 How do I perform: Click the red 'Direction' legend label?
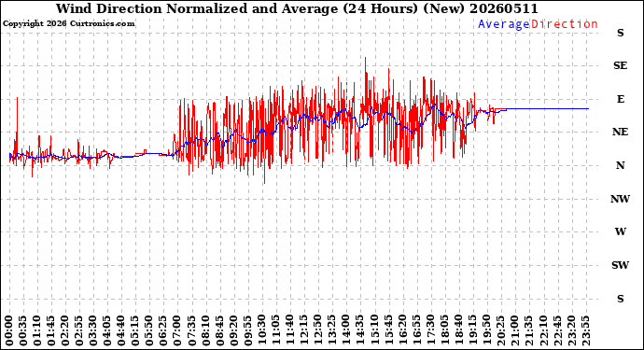pyautogui.click(x=565, y=24)
